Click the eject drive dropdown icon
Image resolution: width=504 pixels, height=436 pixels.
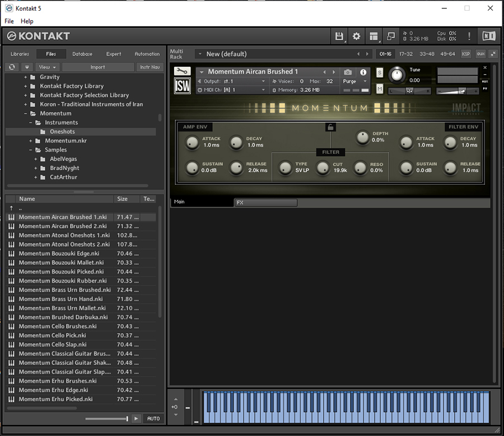(x=27, y=67)
